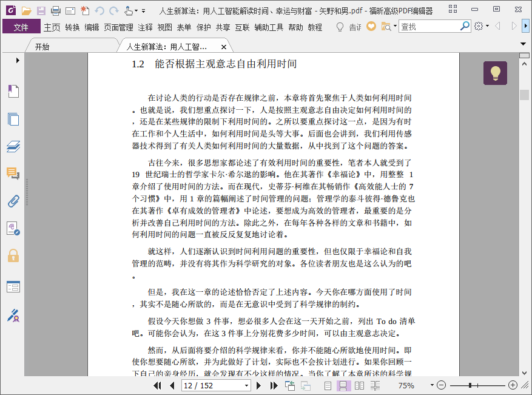The image size is (532, 395).
Task: Open the Signatures panel
Action: (x=13, y=228)
